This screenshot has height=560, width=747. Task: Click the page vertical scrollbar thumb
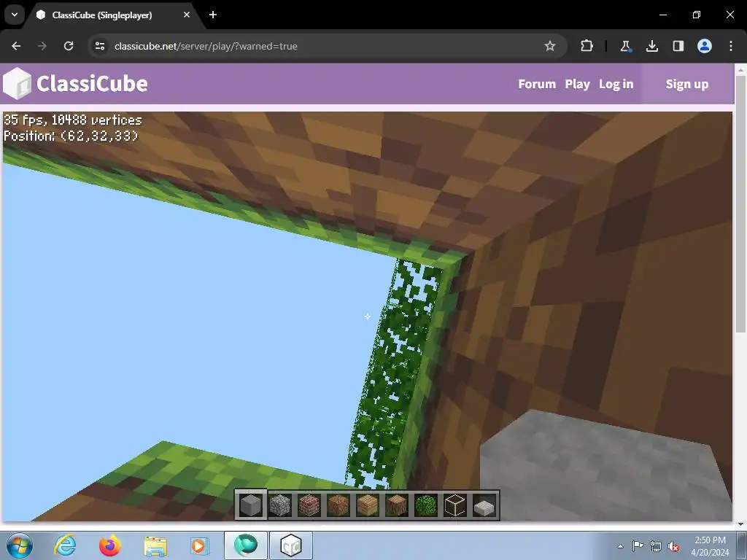pyautogui.click(x=740, y=205)
